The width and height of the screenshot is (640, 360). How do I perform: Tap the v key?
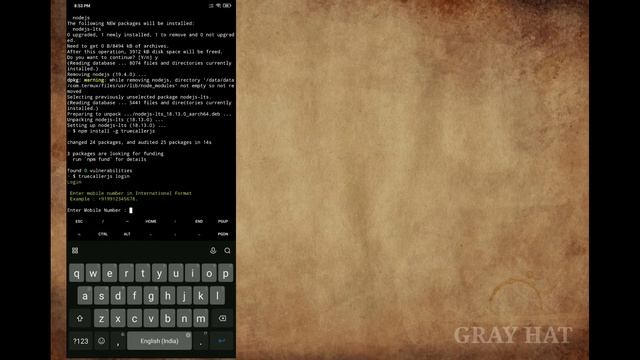pyautogui.click(x=151, y=318)
